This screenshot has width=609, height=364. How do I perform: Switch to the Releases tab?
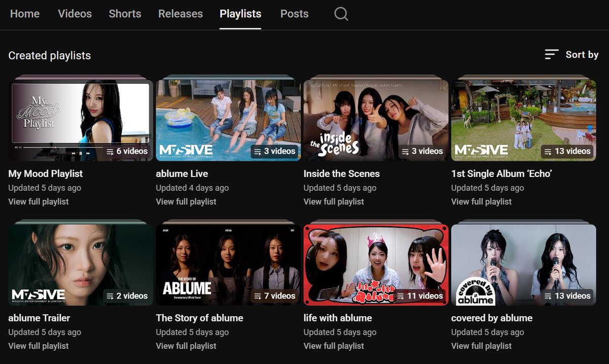(180, 14)
